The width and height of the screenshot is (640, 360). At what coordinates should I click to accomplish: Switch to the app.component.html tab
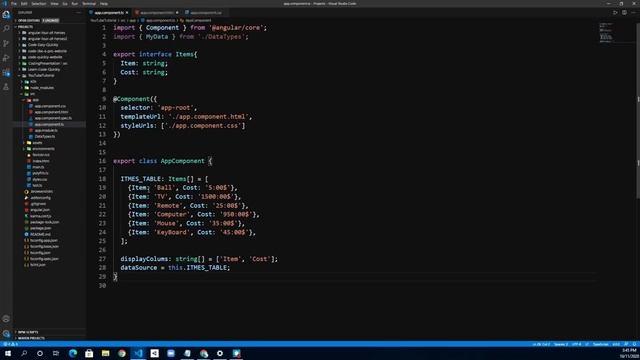(157, 13)
